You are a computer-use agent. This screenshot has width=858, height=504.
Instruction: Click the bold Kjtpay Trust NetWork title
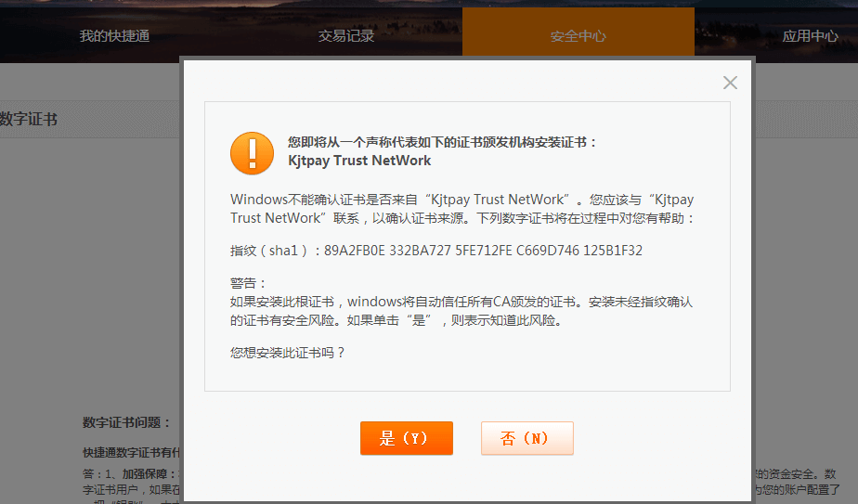click(x=359, y=161)
